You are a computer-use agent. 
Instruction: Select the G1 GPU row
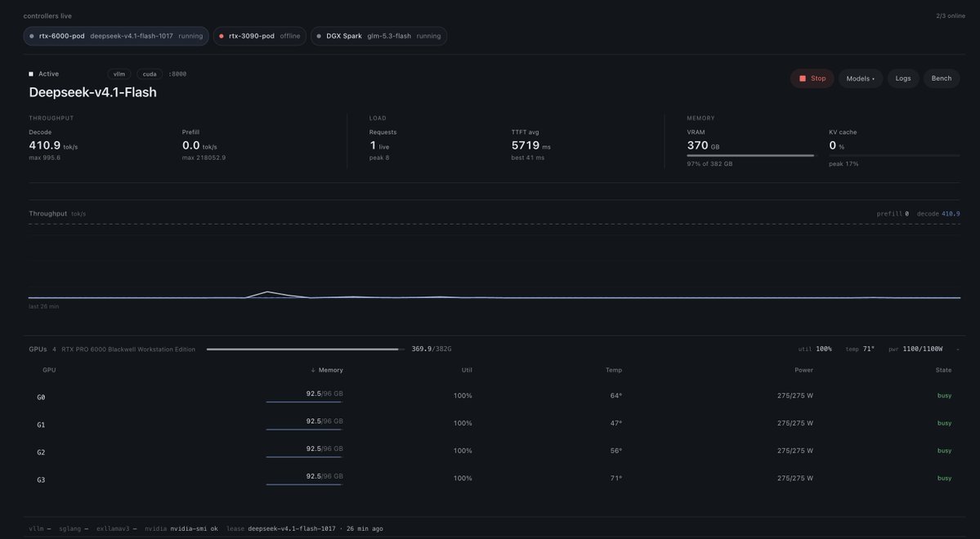pos(494,424)
